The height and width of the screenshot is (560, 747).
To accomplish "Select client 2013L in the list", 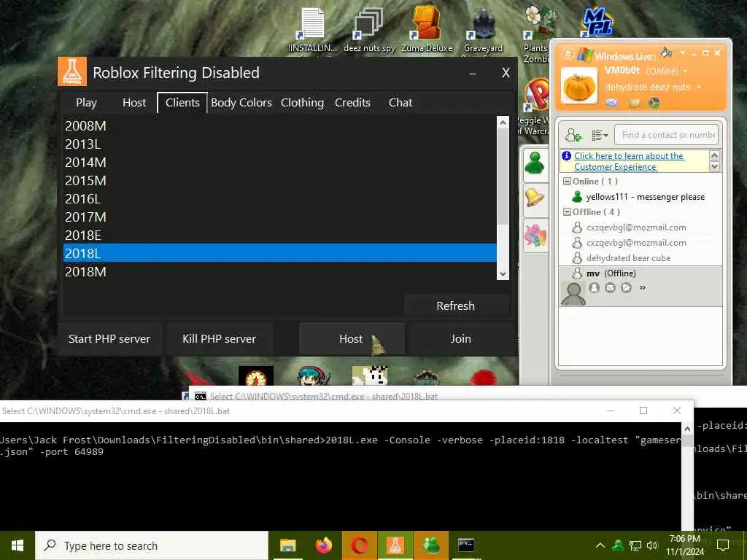I will (x=279, y=144).
